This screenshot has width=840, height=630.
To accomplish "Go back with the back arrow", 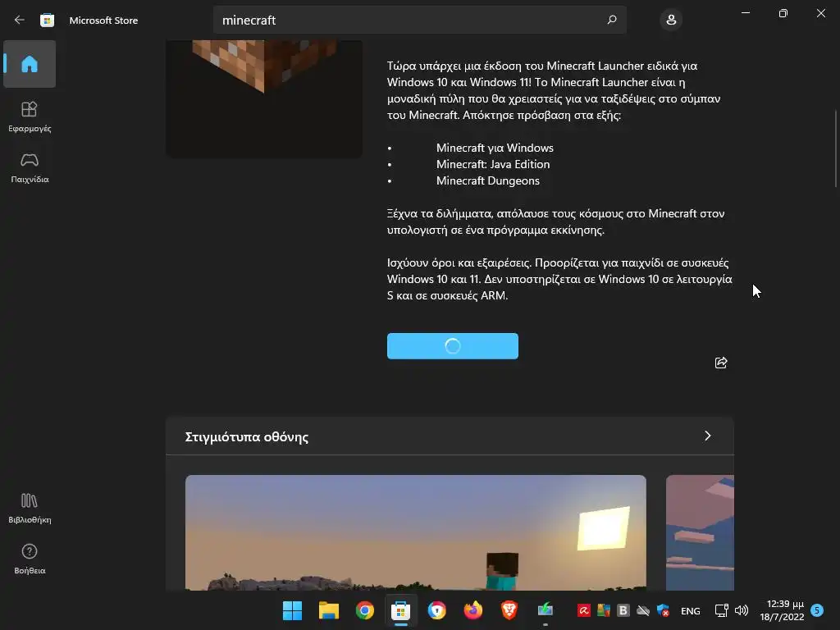I will pos(20,20).
